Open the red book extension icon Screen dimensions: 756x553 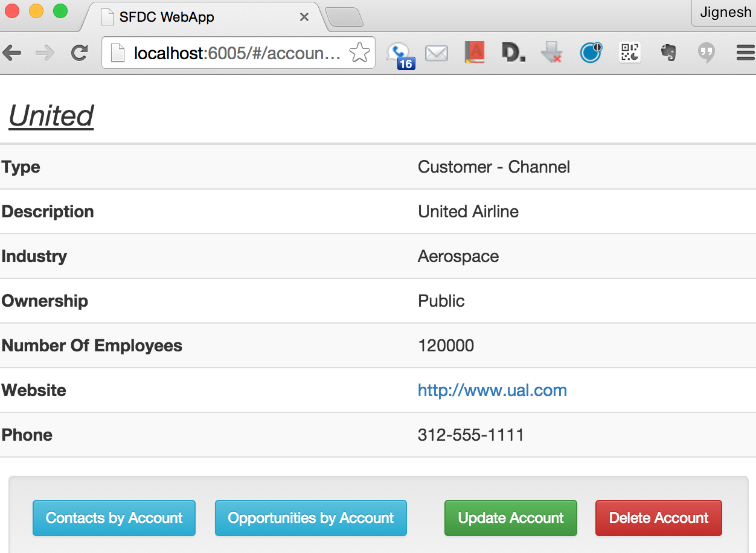tap(475, 53)
